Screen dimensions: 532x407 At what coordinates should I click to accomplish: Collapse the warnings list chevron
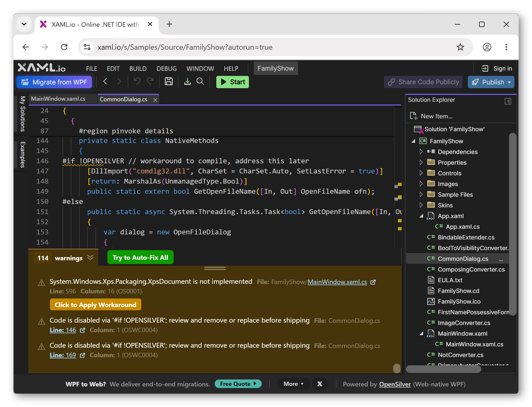[91, 258]
